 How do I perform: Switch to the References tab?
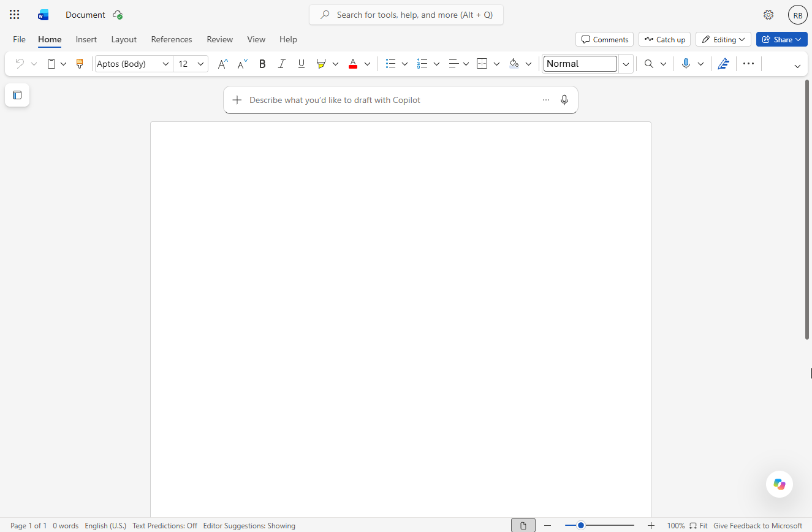point(172,39)
